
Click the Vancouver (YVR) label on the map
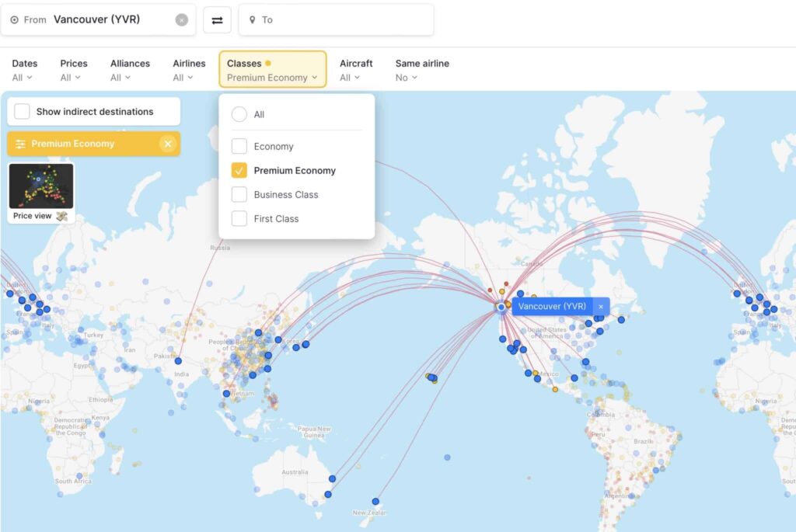click(x=552, y=306)
